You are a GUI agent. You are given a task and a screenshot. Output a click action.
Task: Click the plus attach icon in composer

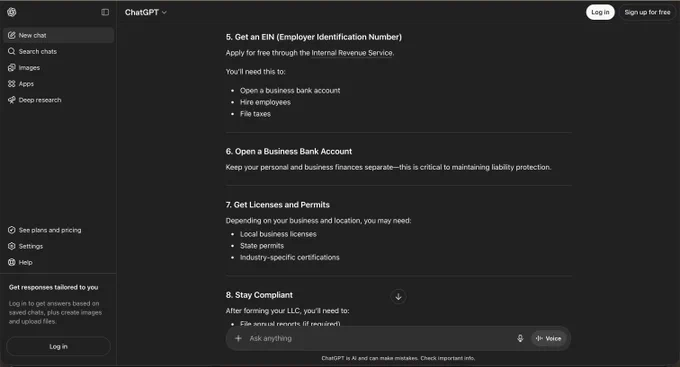[x=238, y=338]
